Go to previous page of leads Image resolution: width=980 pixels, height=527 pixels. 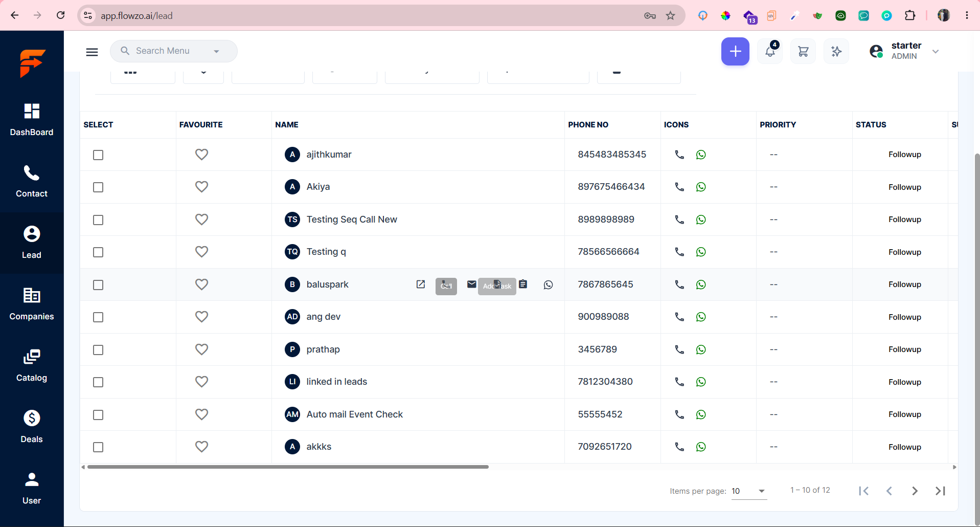coord(890,491)
